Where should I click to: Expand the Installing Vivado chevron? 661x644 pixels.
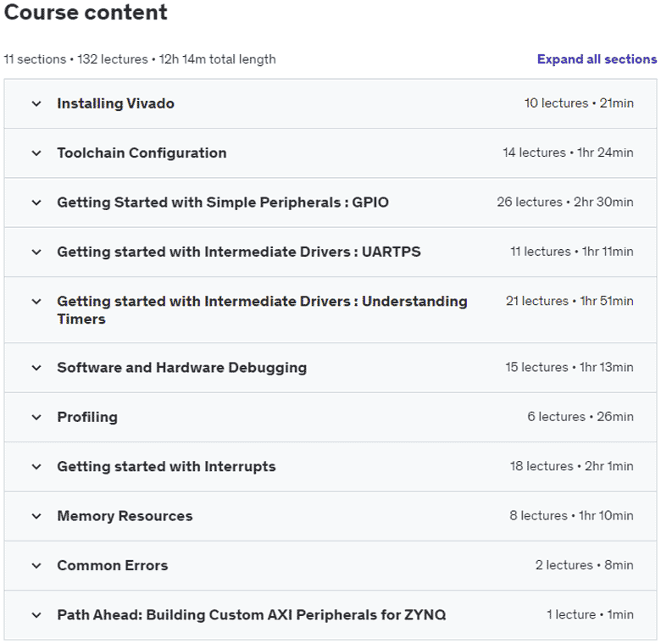coord(36,103)
